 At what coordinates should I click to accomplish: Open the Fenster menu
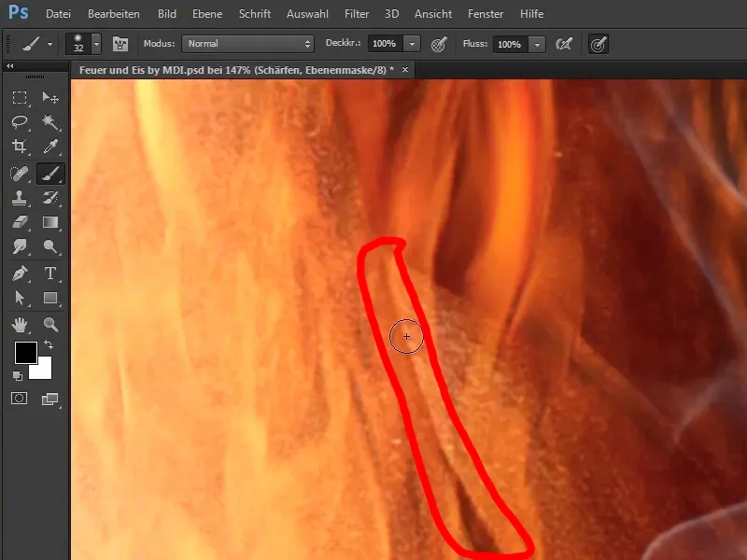(x=486, y=14)
